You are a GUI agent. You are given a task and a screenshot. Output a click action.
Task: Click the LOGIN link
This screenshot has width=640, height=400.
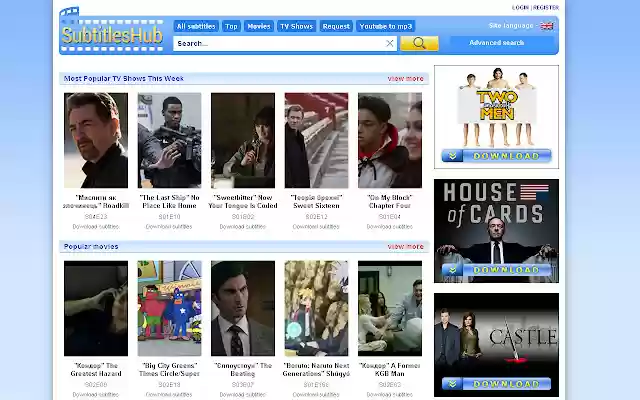(x=520, y=7)
